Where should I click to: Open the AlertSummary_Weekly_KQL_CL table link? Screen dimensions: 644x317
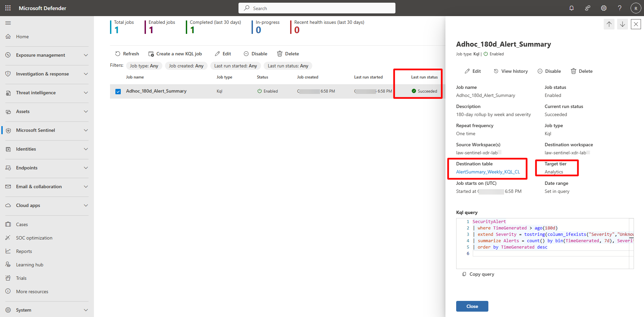click(488, 172)
